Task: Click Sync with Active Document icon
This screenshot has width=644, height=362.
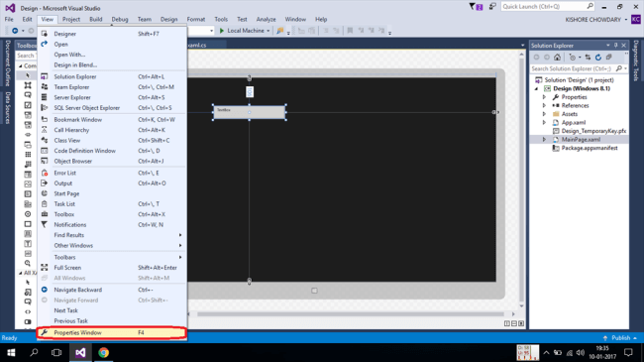Action: click(x=588, y=58)
